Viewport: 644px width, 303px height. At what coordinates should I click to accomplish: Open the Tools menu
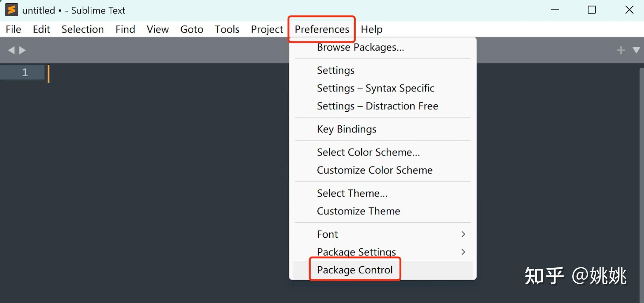(x=227, y=29)
